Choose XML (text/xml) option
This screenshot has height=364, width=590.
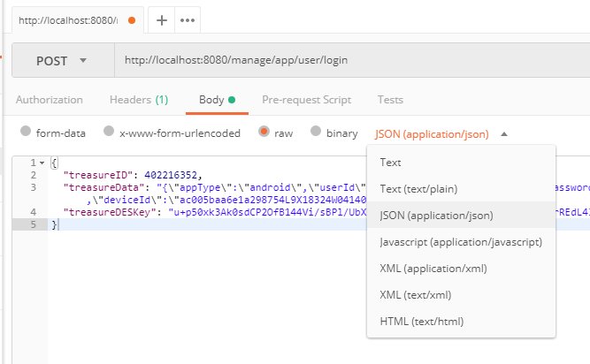461,295
